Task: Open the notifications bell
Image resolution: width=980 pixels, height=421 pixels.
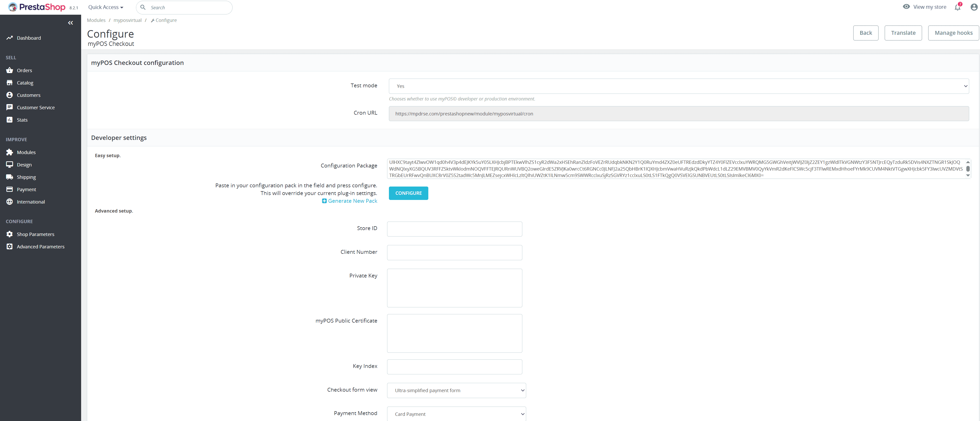Action: pos(957,7)
